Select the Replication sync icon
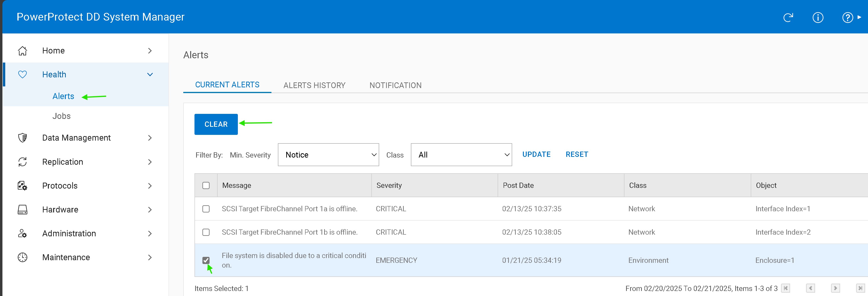 coord(22,162)
